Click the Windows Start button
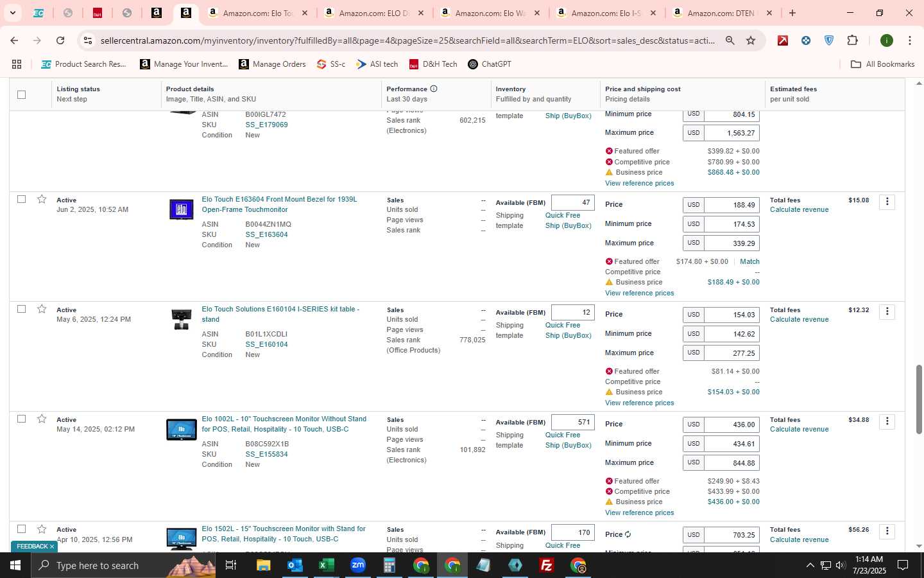Screen dimensions: 924x578 pyautogui.click(x=15, y=565)
